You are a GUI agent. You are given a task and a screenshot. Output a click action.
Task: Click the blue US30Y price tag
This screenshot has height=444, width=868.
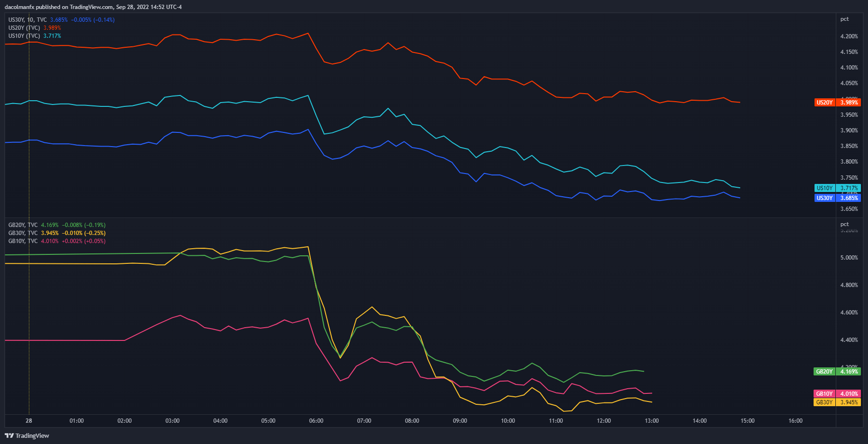tap(837, 198)
